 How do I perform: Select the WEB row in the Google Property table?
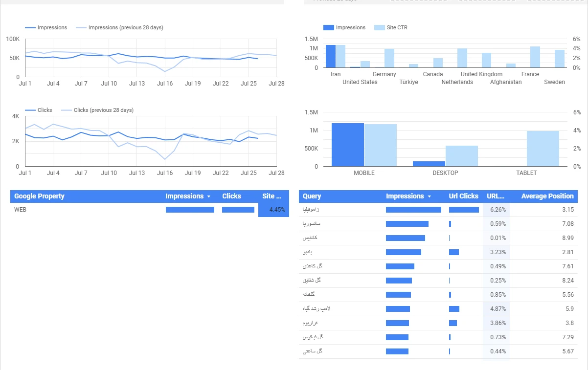[x=150, y=210]
